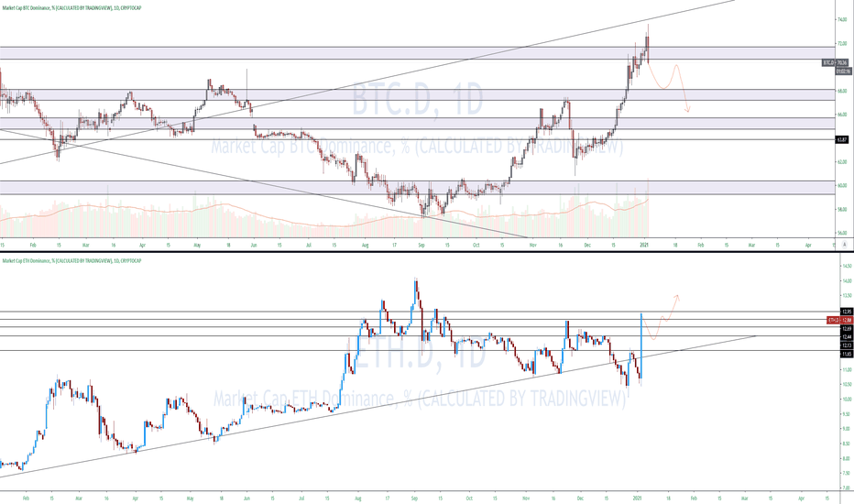Click the 11.65 line price label
Screen dimensions: 854x504
[846, 354]
